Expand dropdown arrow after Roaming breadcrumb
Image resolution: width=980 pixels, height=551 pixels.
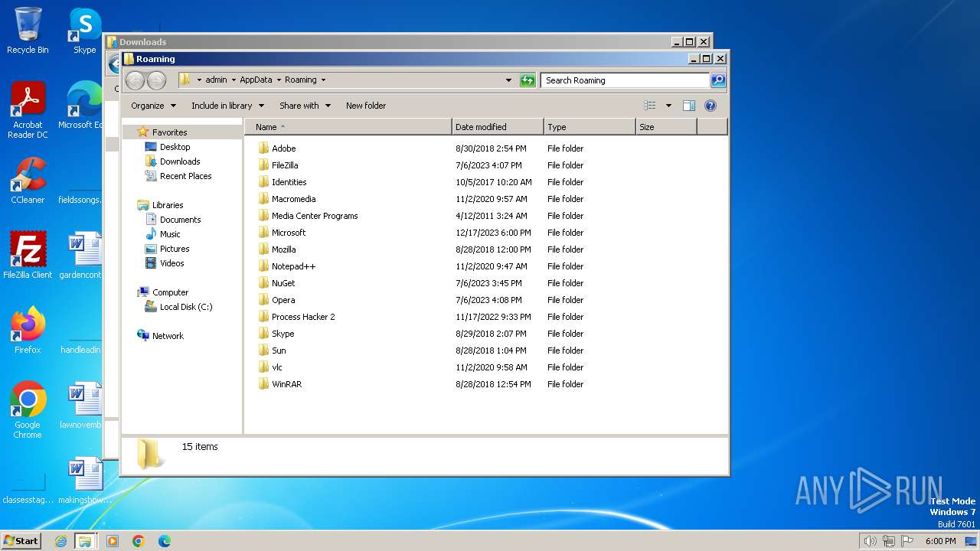323,80
